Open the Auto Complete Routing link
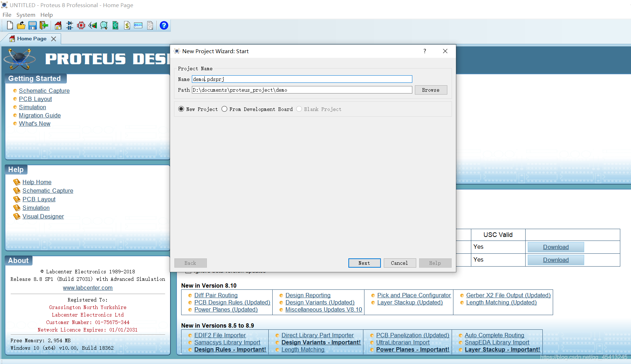 [495, 335]
